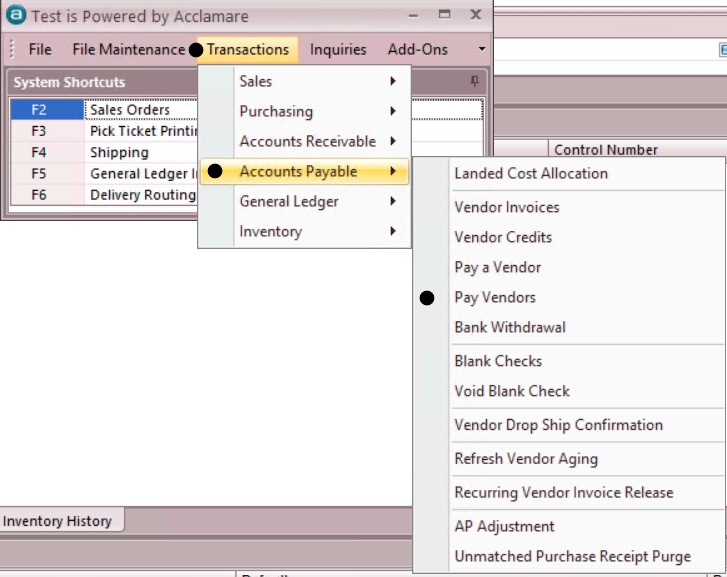Screen dimensions: 727x577
Task: Open the File menu
Action: point(40,49)
